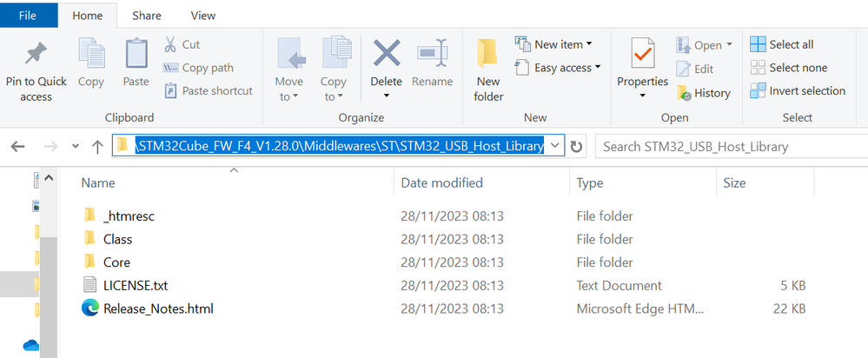Go forward with the right arrow
The height and width of the screenshot is (358, 868).
51,146
